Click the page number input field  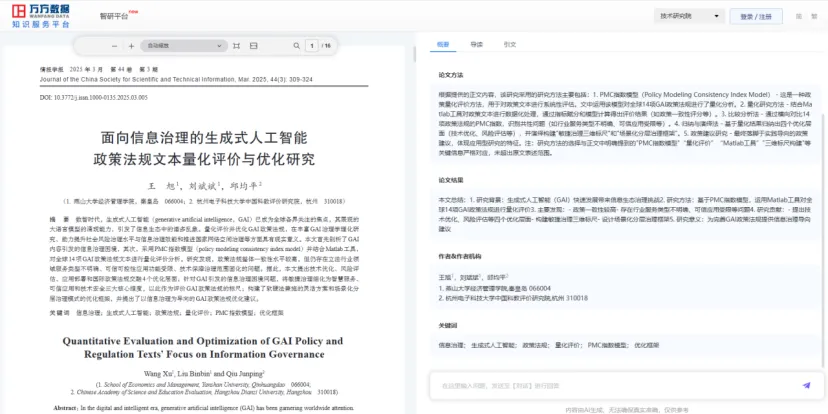[312, 46]
